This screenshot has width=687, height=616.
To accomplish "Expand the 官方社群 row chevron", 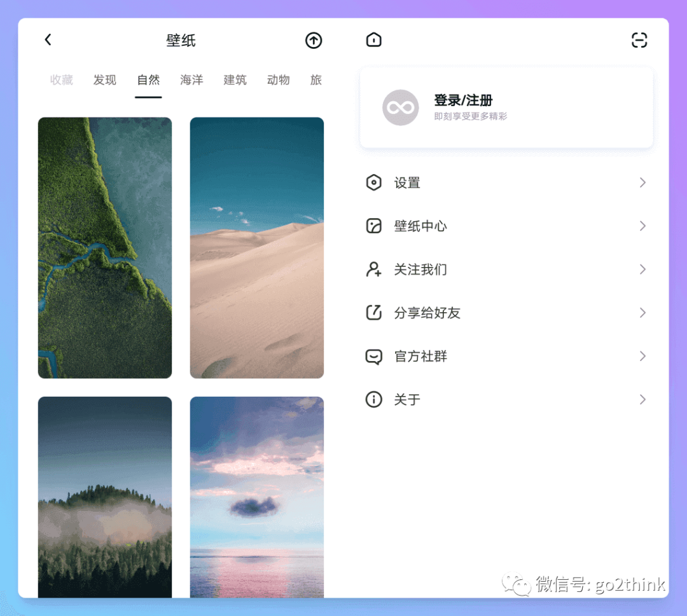I will 642,356.
